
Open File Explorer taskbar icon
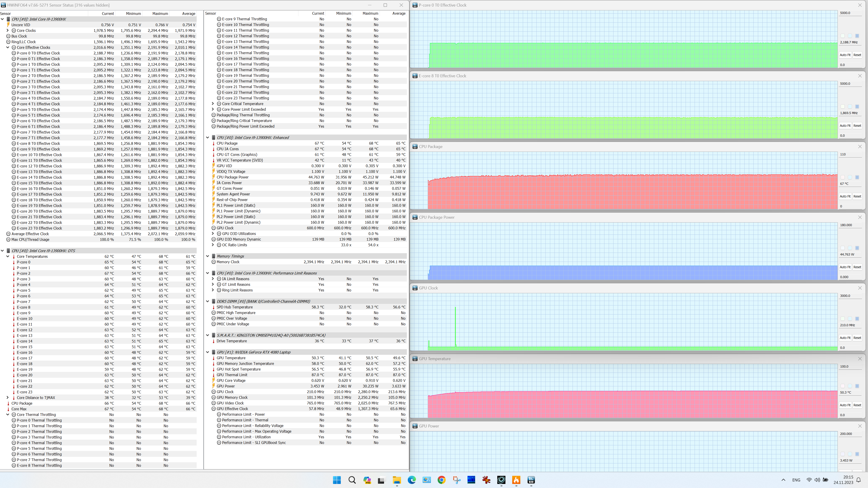pos(397,480)
